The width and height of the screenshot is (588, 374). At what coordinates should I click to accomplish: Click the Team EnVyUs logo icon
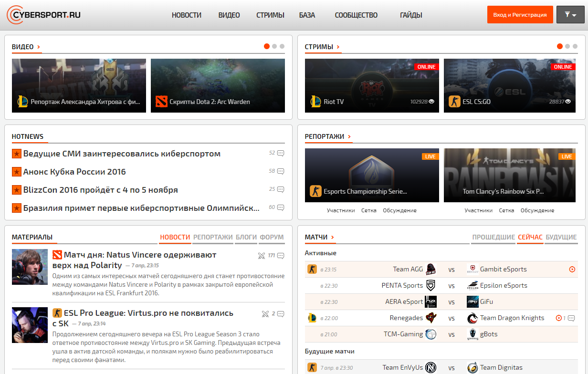[430, 368]
